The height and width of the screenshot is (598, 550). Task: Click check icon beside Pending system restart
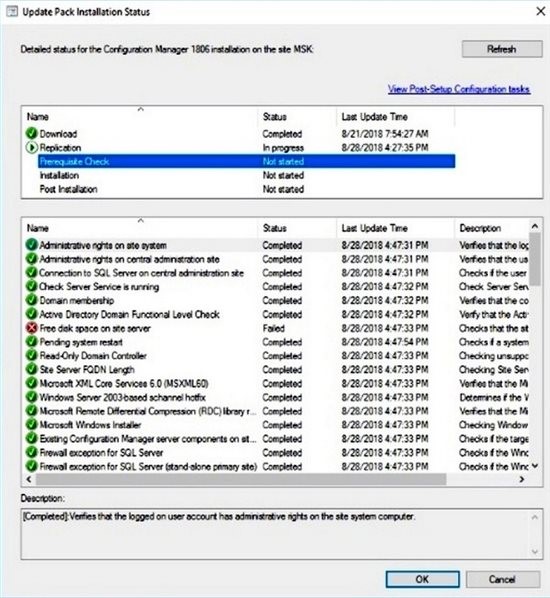(x=31, y=342)
